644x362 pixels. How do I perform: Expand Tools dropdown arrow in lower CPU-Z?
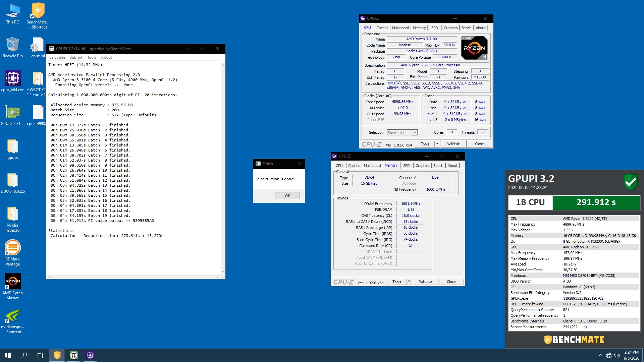409,282
